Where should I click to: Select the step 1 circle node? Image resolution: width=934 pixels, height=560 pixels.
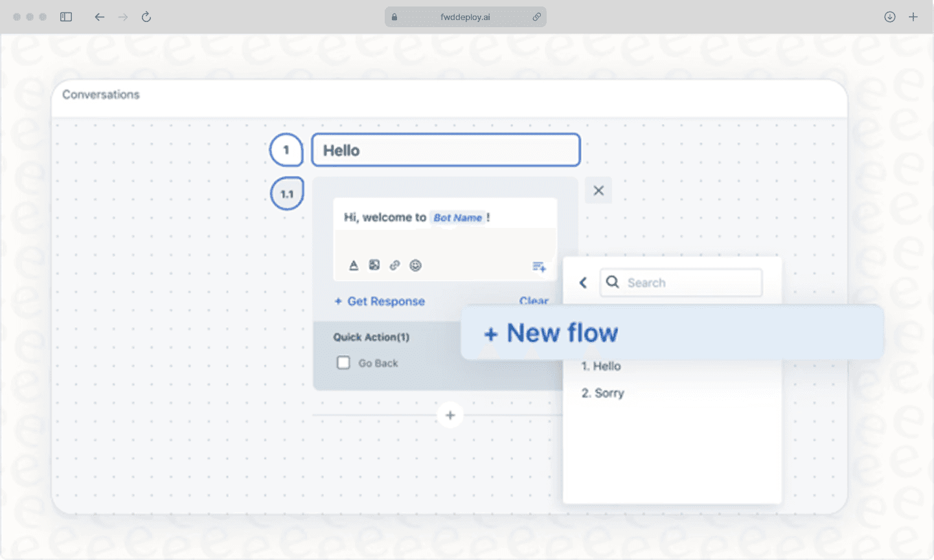pyautogui.click(x=286, y=150)
